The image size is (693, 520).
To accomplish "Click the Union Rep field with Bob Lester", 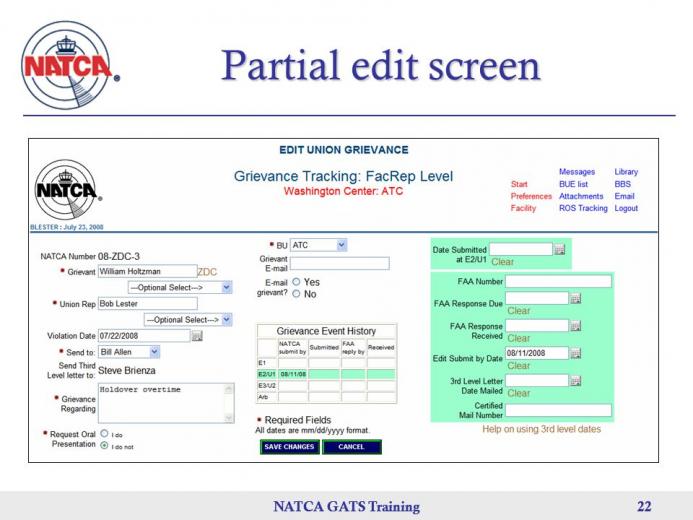I will [148, 304].
